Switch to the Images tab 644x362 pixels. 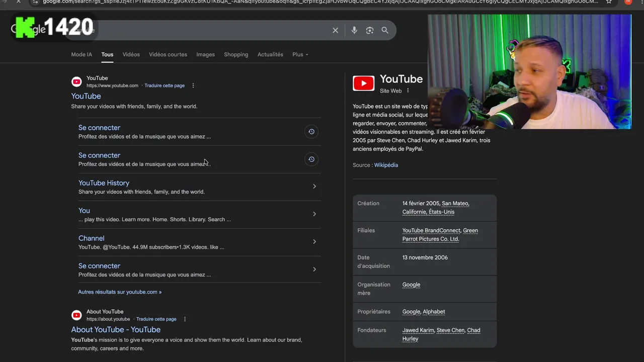[205, 54]
